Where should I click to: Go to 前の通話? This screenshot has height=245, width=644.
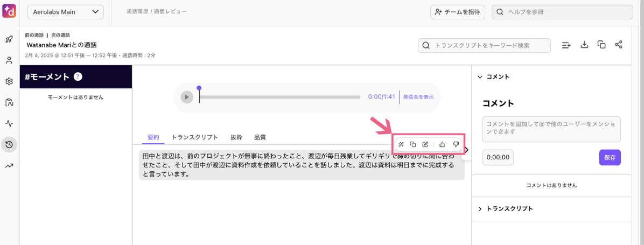tap(34, 36)
